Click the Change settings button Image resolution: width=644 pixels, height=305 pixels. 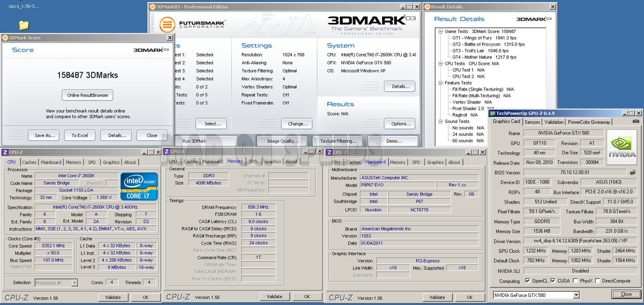tap(298, 124)
